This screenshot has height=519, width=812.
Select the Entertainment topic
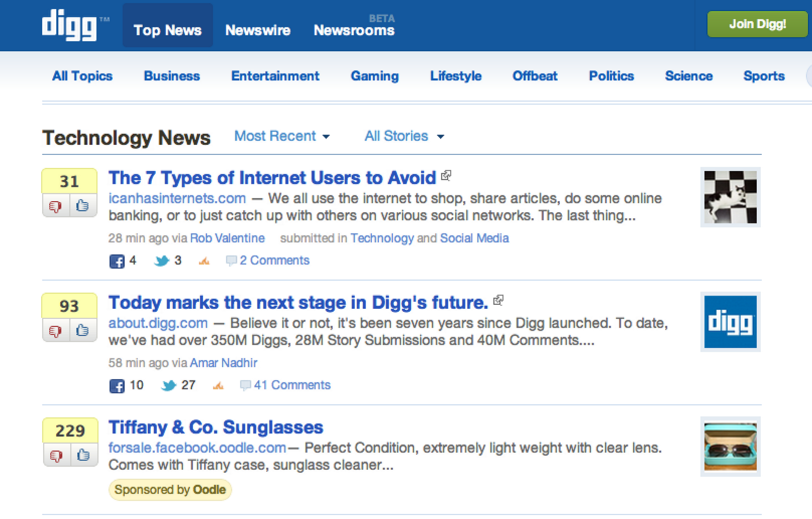(276, 76)
